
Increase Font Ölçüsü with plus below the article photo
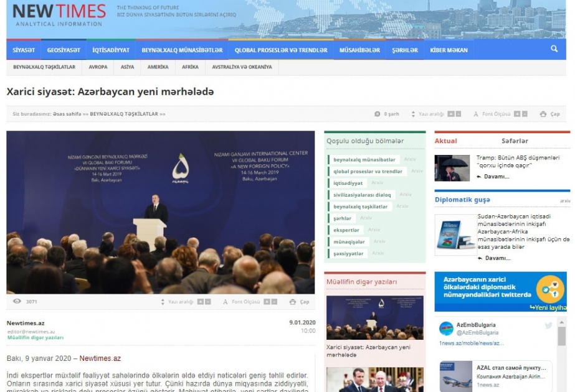point(267,302)
